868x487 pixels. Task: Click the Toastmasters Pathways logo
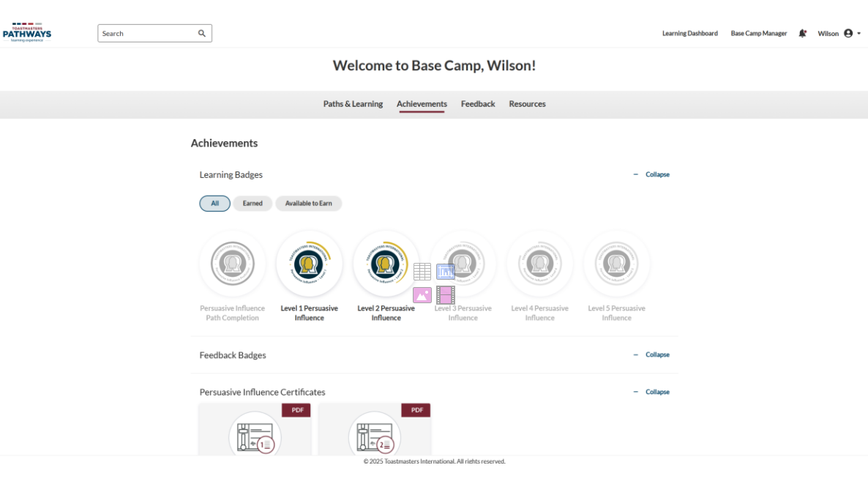point(27,33)
